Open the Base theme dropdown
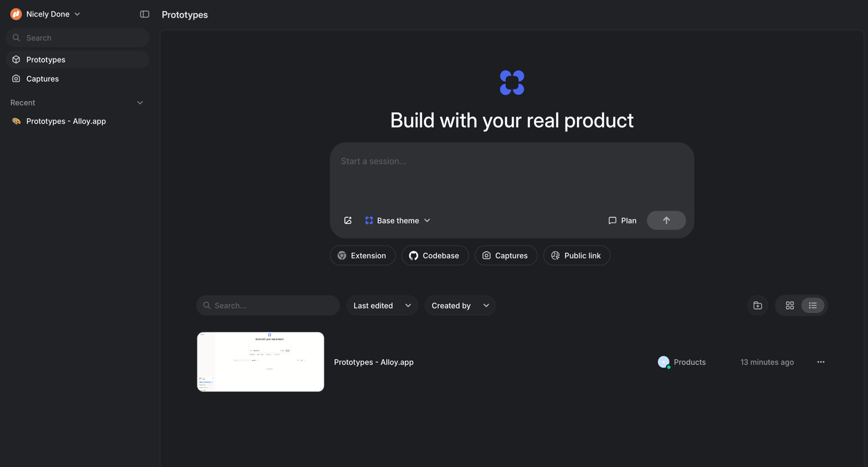 click(x=398, y=220)
